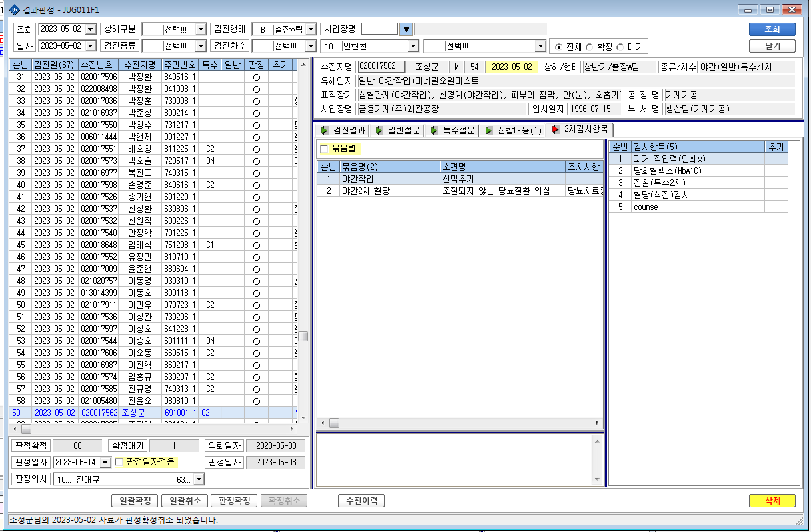Click the yellow 삭제 delete button
This screenshot has width=811, height=532.
click(x=772, y=501)
